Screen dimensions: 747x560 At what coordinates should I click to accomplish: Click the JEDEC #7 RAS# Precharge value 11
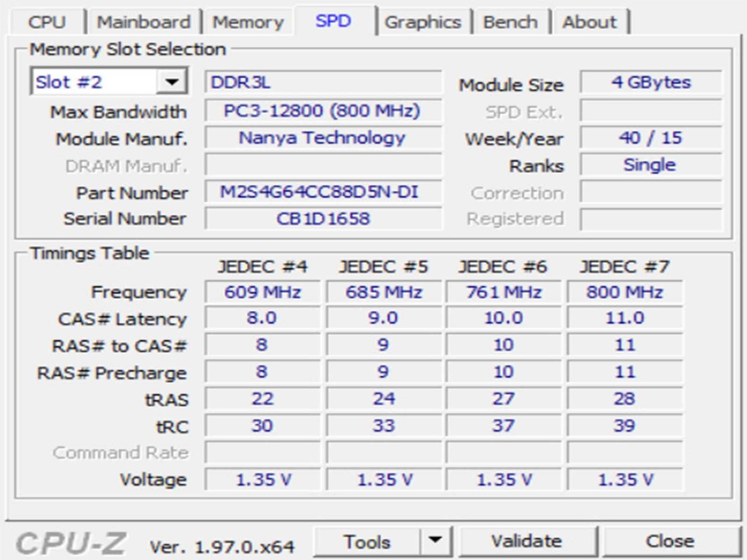(625, 372)
